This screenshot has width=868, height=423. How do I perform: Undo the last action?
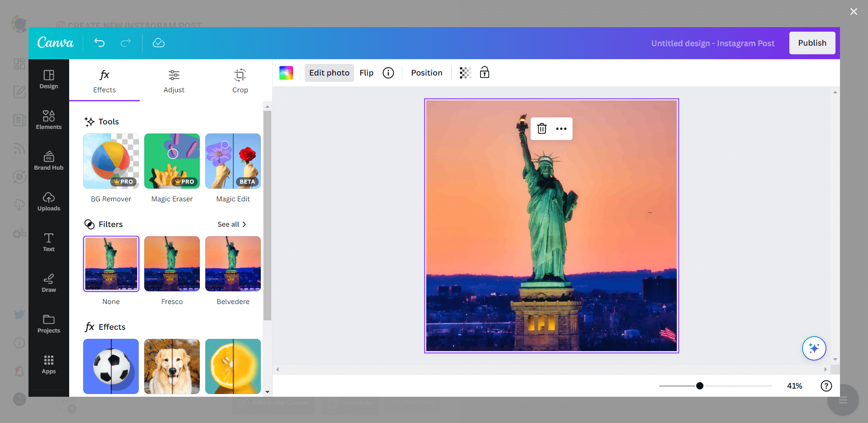[99, 43]
